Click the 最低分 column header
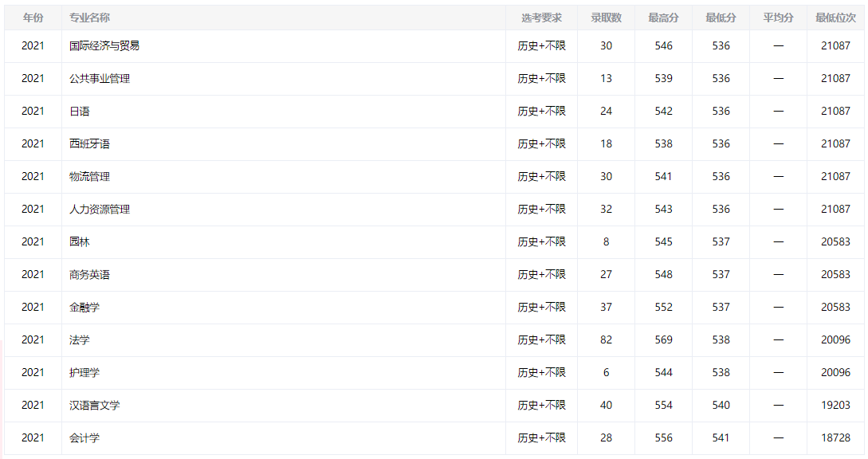This screenshot has height=459, width=868. pyautogui.click(x=721, y=18)
